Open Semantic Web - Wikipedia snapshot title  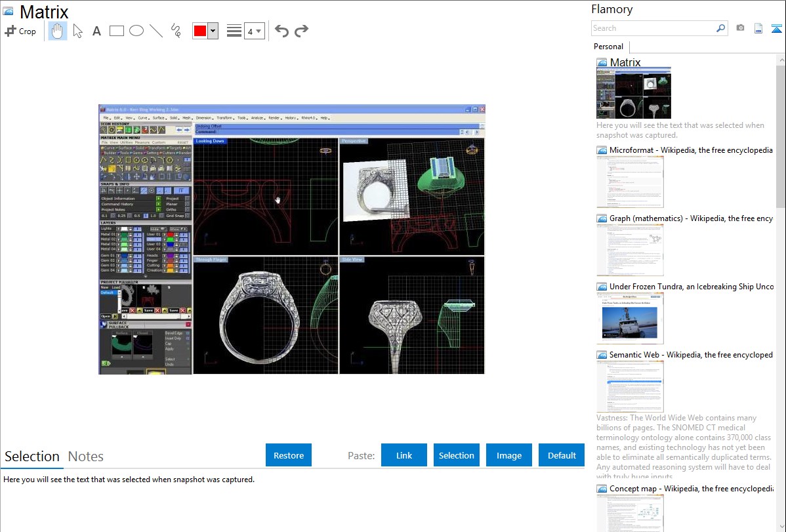[691, 354]
